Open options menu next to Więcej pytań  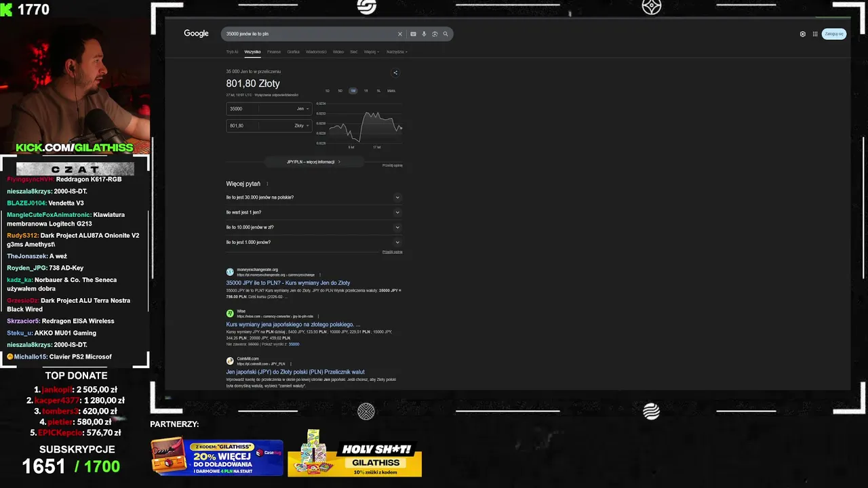267,184
